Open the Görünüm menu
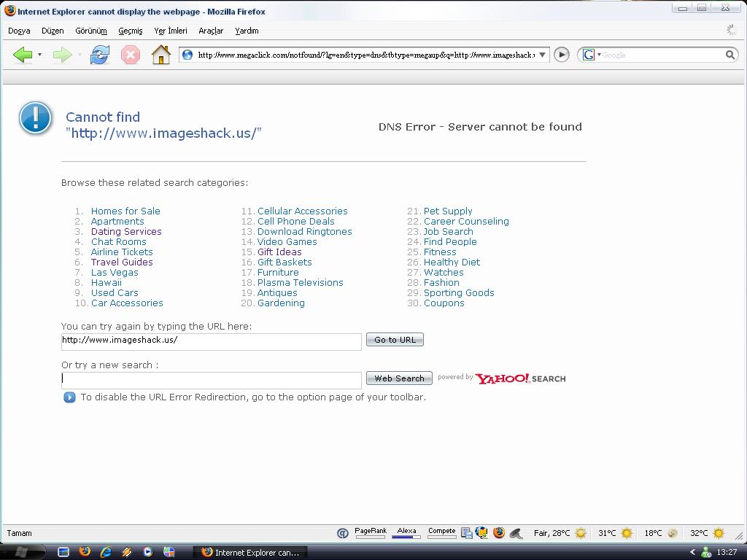 (91, 31)
